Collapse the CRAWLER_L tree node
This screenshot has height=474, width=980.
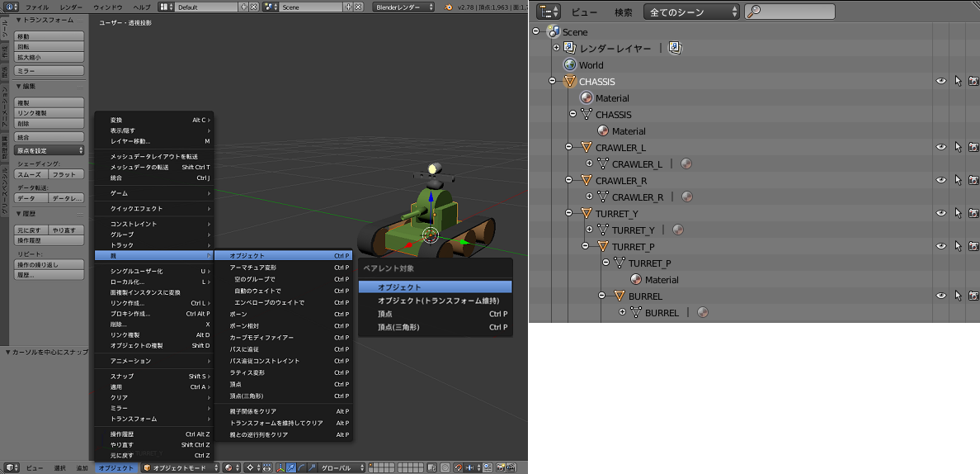coord(568,147)
